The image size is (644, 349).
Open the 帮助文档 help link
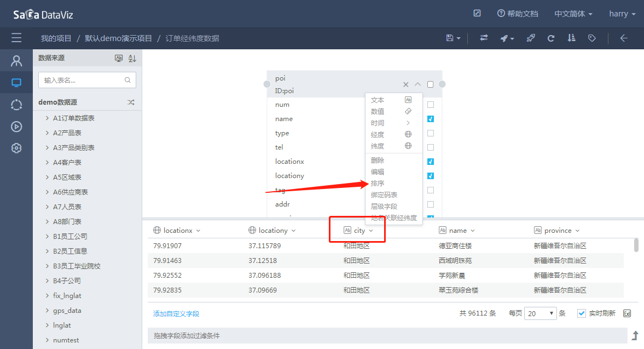click(517, 14)
